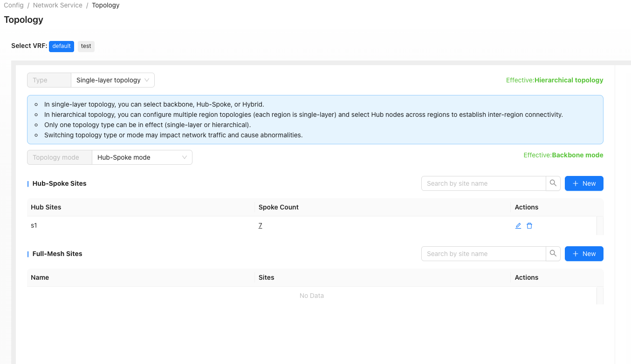Click the Hub-Spoke Sites section heading
631x364 pixels.
(x=60, y=183)
